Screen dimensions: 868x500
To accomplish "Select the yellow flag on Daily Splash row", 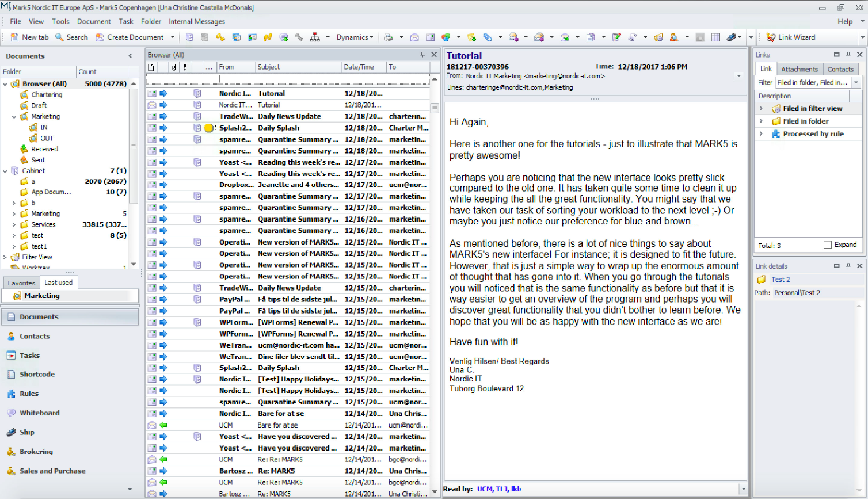I will pos(209,128).
